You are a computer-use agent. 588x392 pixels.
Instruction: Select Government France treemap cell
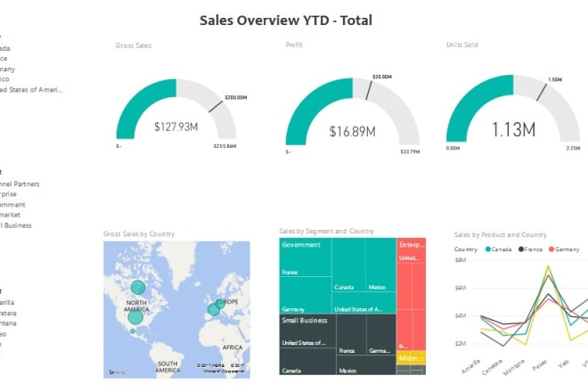click(306, 257)
